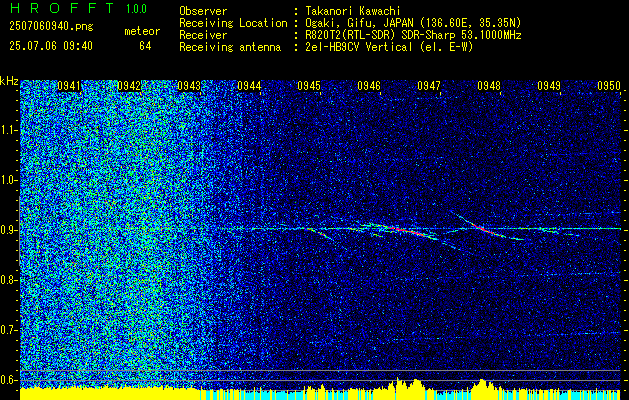Viewport: 629px width, 400px height.
Task: Click the 0942 time marker
Action: 129,86
